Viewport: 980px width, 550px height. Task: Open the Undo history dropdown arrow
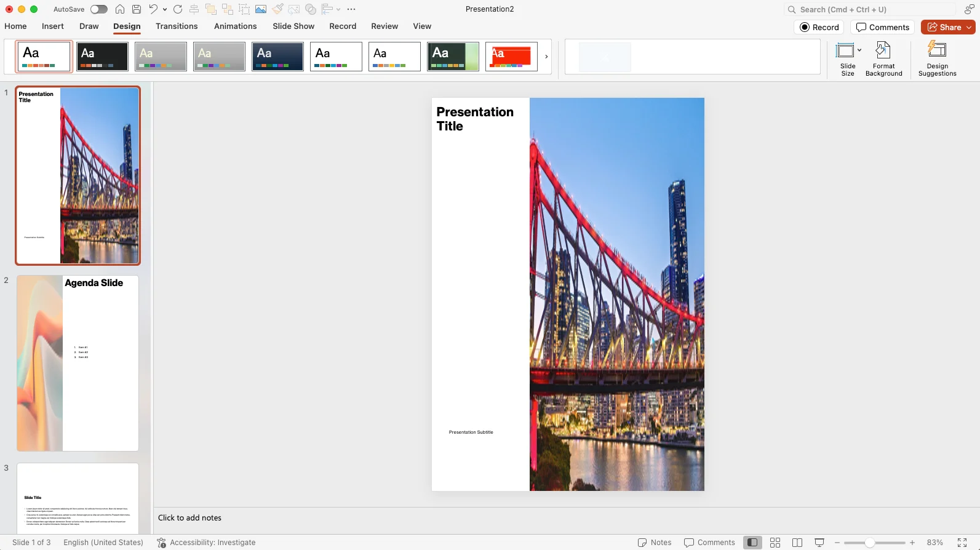tap(165, 9)
